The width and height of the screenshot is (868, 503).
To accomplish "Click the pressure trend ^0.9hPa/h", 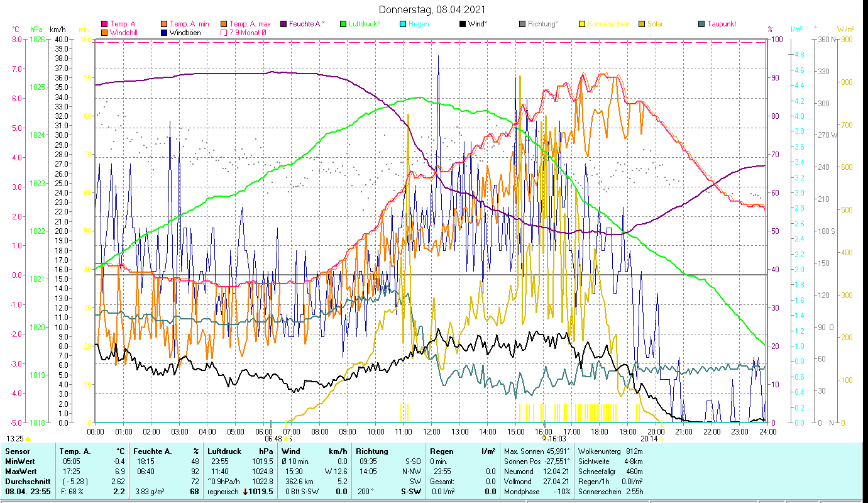I will [x=224, y=482].
